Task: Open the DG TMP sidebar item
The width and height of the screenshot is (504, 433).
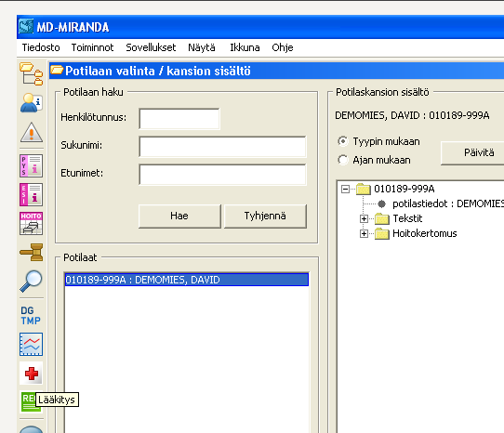Action: coord(31,315)
